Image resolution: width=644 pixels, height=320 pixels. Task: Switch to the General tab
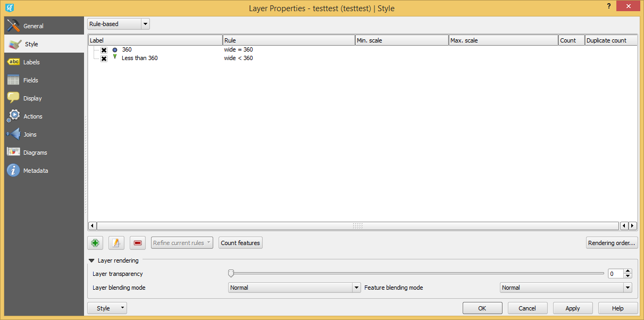pos(44,26)
